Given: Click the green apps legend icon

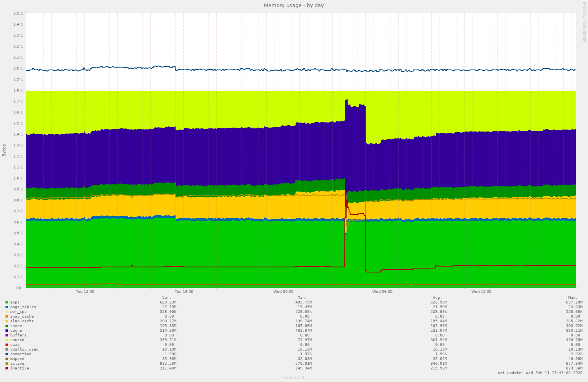Looking at the screenshot, I should point(6,302).
